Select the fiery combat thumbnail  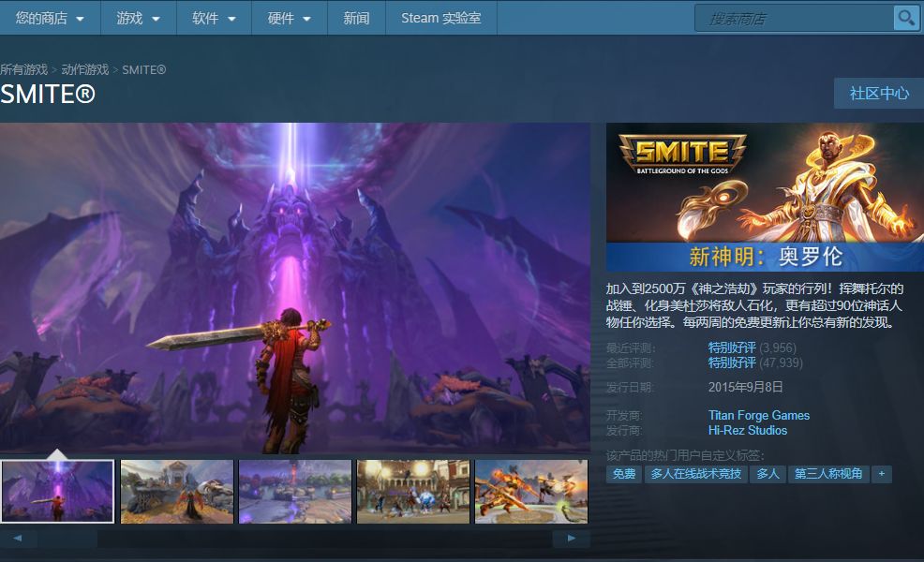(x=531, y=492)
